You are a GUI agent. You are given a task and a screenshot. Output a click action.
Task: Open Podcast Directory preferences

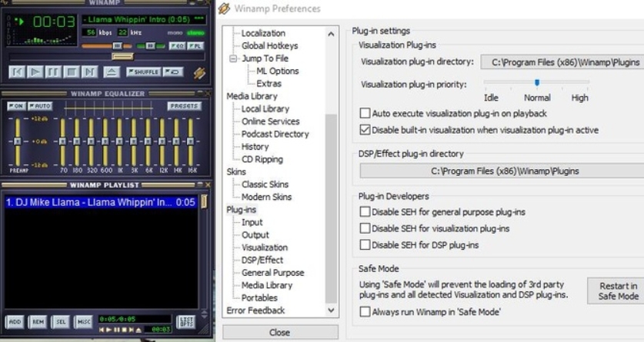[x=275, y=134]
